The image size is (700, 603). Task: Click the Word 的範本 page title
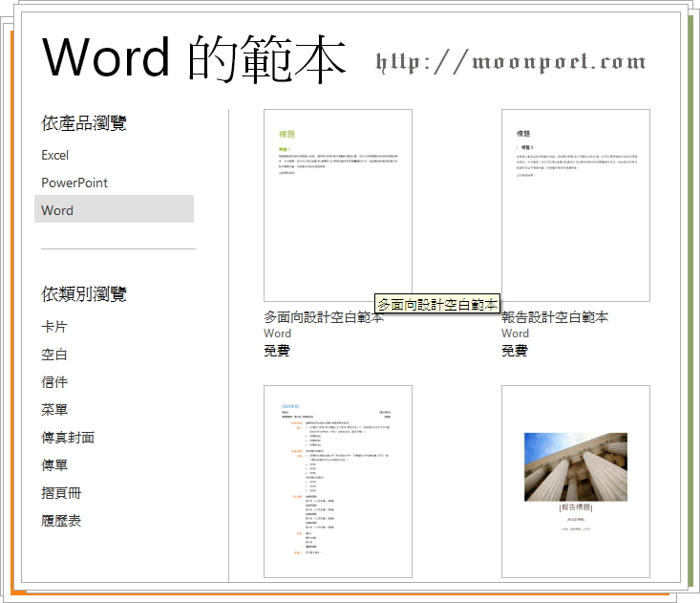(x=194, y=58)
